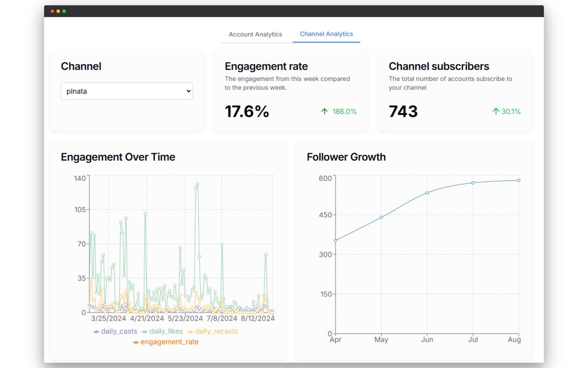Click the Engagement rate heading

click(266, 67)
